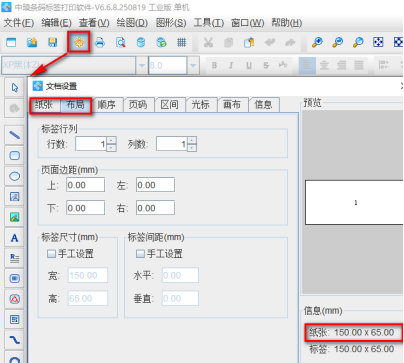Open the 工具(T) menu

click(209, 23)
